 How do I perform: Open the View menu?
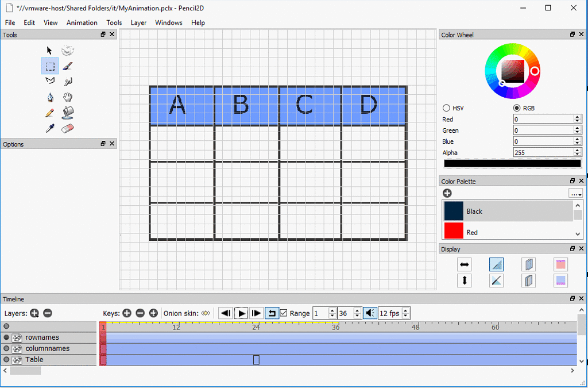click(51, 22)
